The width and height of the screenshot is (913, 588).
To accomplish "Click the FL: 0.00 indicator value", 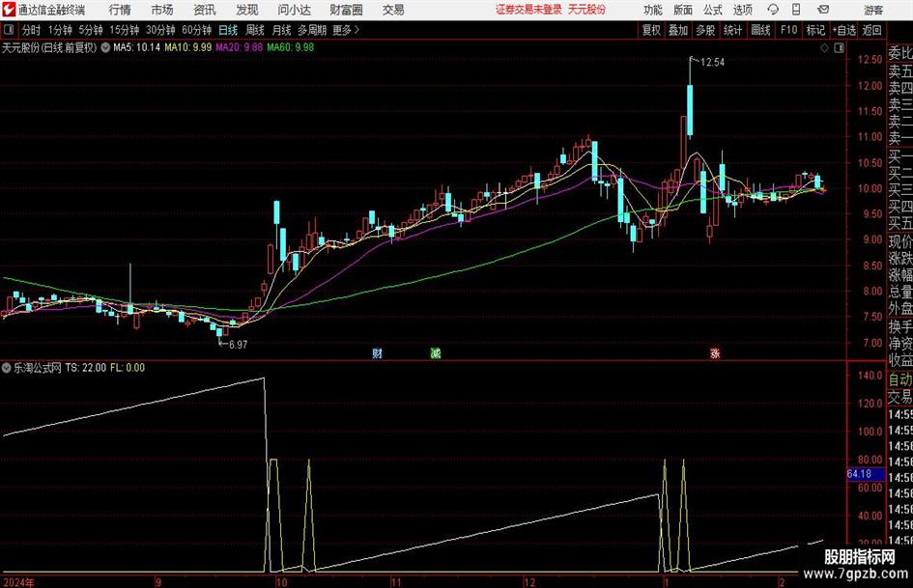I will (128, 368).
